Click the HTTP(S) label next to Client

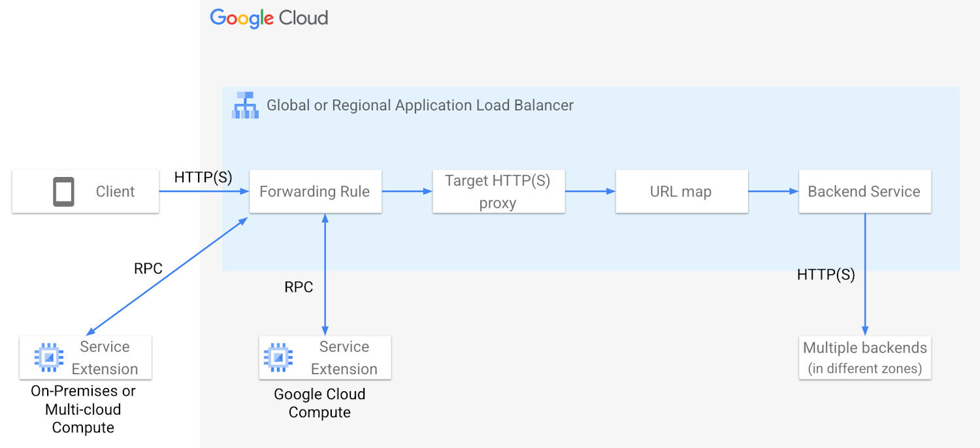pyautogui.click(x=203, y=178)
